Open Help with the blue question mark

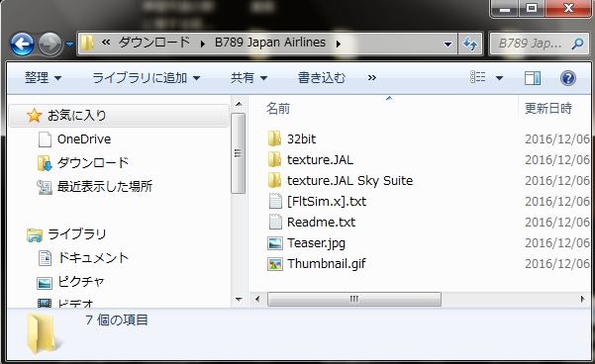point(568,78)
